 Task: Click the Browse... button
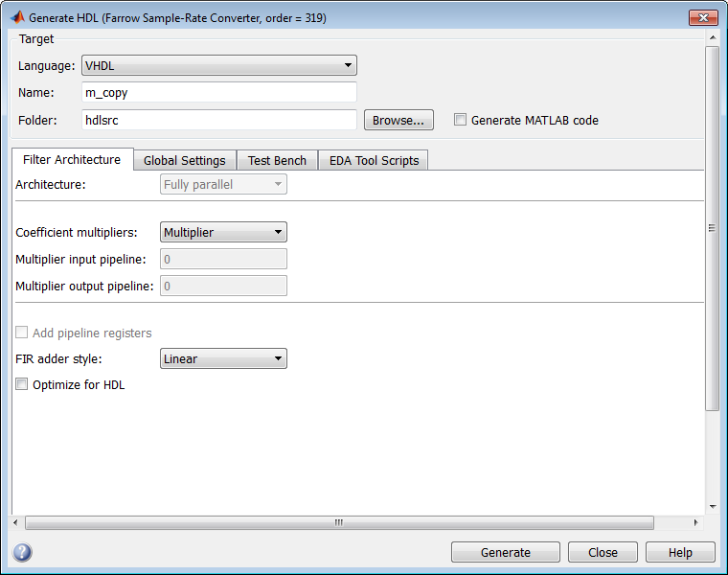398,120
